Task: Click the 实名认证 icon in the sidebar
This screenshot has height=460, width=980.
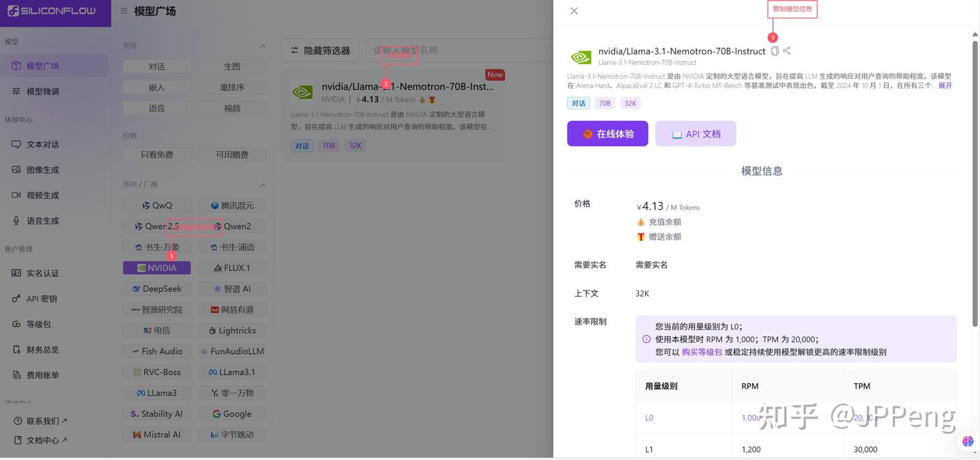Action: 16,273
